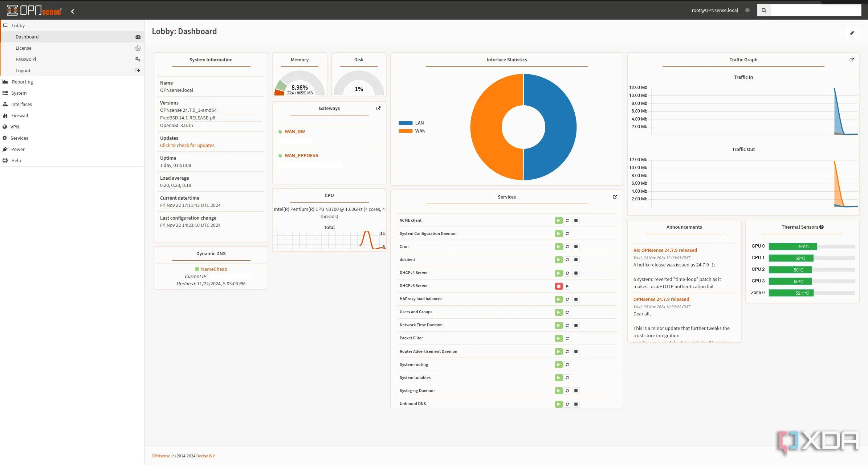
Task: Expand the System menu in the sidebar
Action: tap(19, 93)
